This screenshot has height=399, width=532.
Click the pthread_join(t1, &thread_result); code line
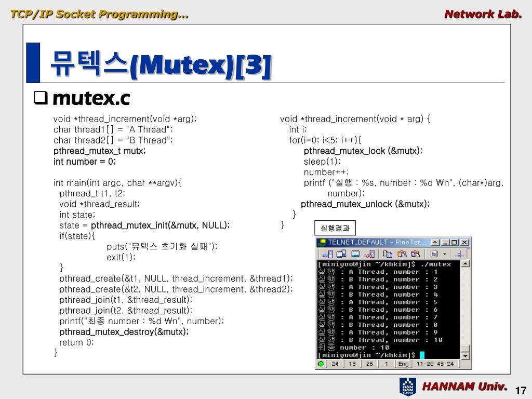(x=126, y=300)
